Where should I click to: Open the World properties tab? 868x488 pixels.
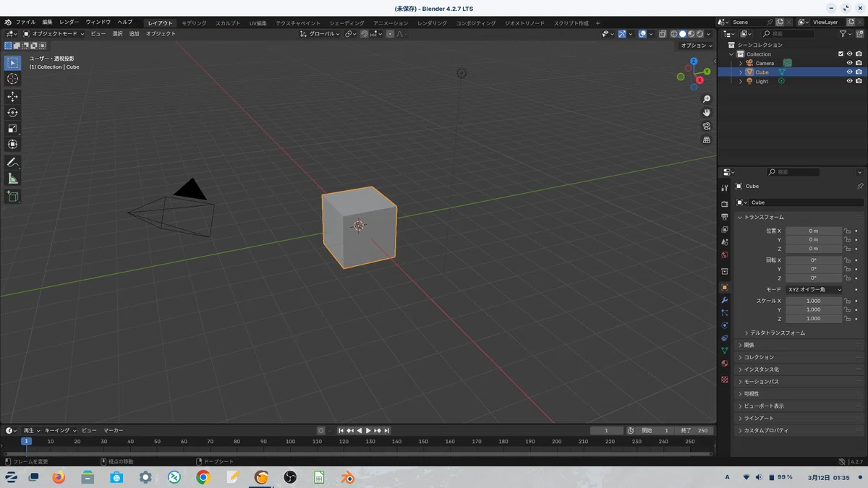[725, 254]
